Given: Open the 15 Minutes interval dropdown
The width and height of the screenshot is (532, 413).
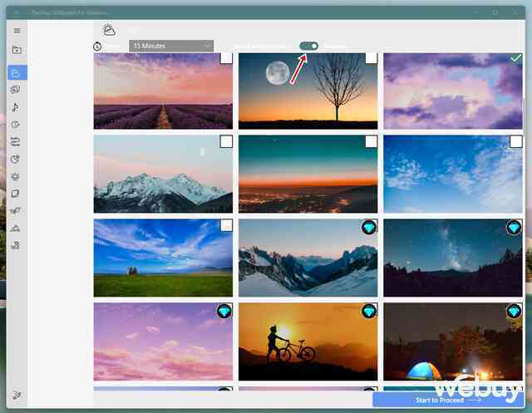Looking at the screenshot, I should (x=171, y=46).
